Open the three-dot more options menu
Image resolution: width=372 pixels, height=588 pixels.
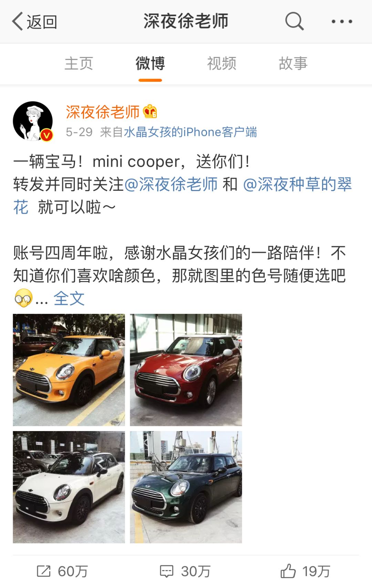[342, 21]
